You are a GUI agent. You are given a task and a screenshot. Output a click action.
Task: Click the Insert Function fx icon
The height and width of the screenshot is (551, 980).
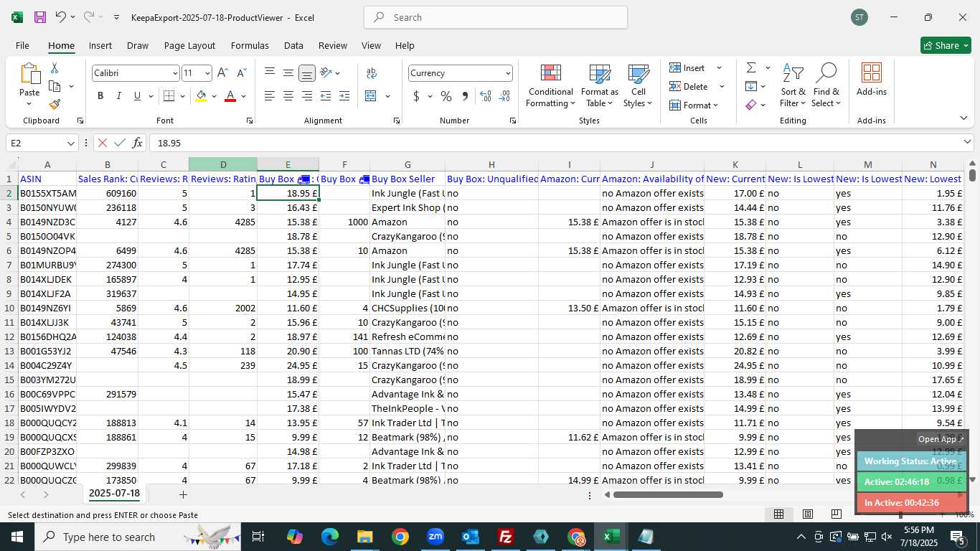click(x=138, y=143)
